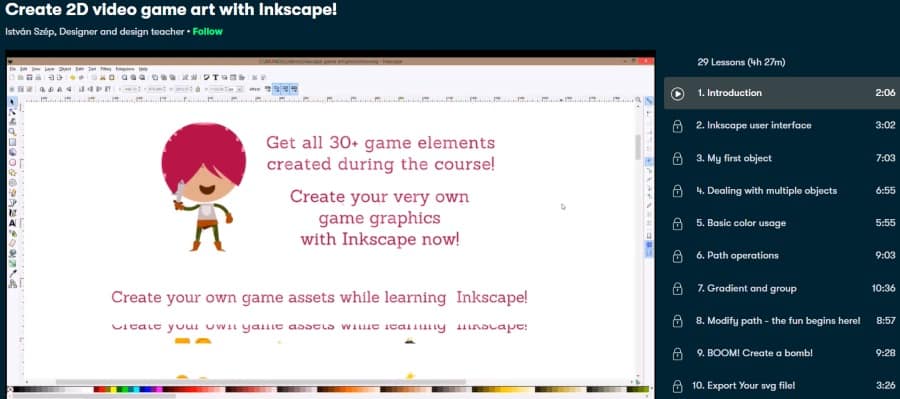The height and width of the screenshot is (399, 900).
Task: Click author name István Szép
Action: 29,32
